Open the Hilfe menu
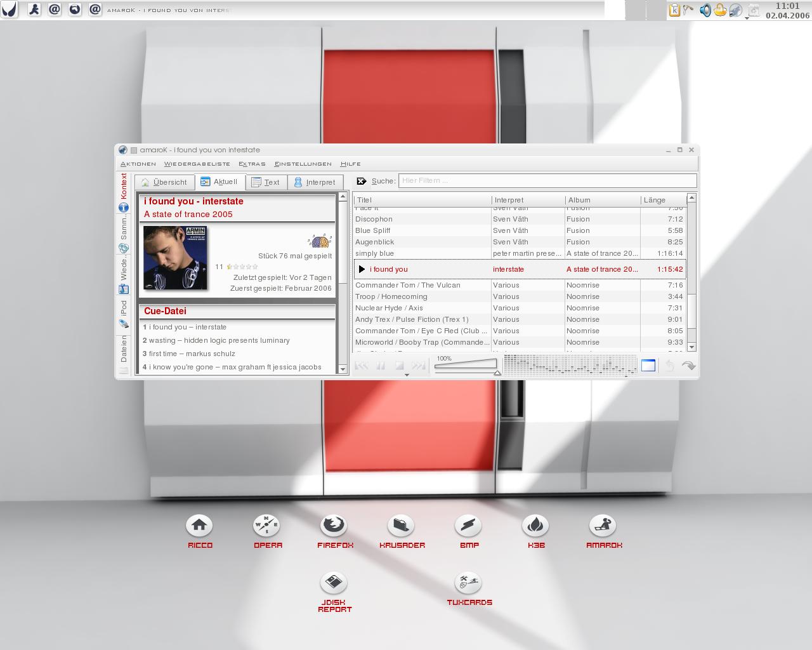812x650 pixels. click(x=350, y=164)
